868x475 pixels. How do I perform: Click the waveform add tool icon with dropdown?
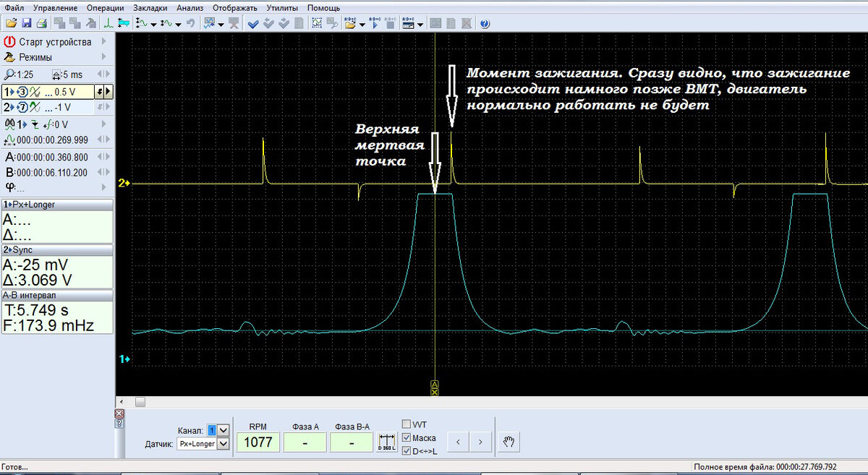pyautogui.click(x=140, y=24)
